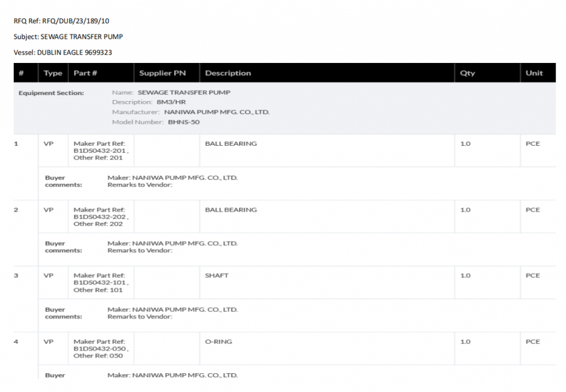
Task: Click the Supplier PN column header
Action: [163, 73]
